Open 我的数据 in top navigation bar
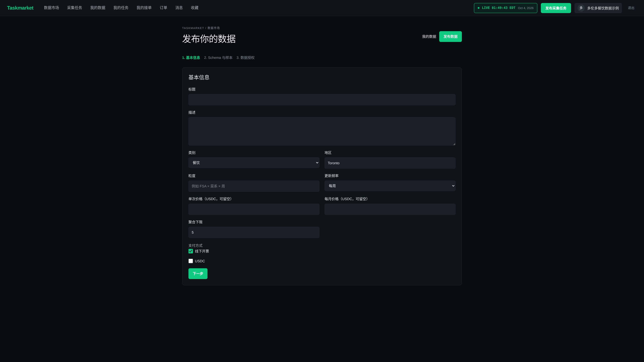 (x=98, y=8)
